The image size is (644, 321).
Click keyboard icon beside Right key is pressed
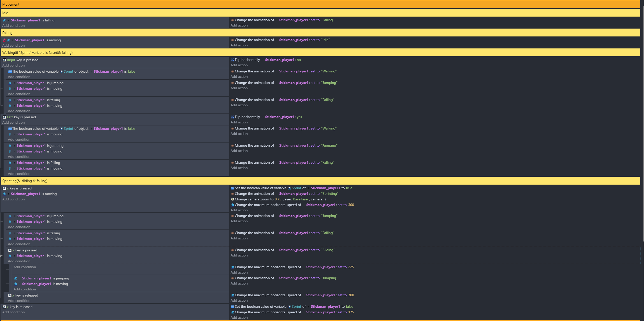coord(4,60)
